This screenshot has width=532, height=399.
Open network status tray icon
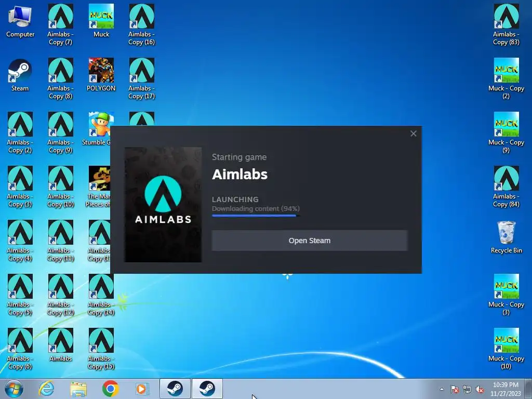pos(467,389)
